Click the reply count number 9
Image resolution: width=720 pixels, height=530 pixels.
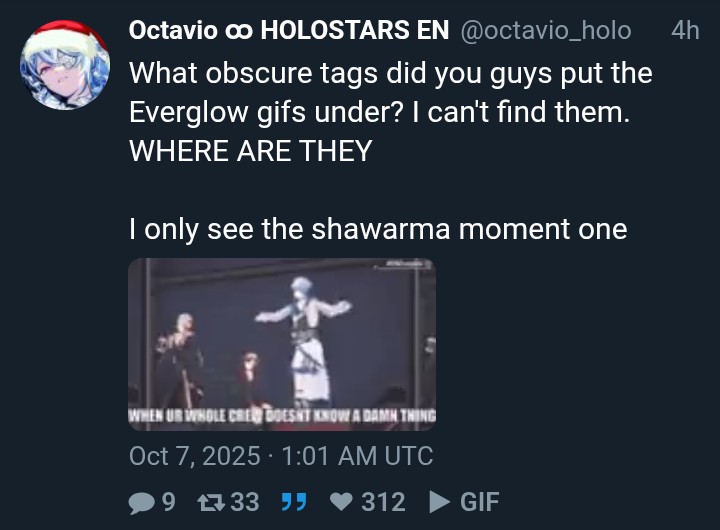[169, 502]
